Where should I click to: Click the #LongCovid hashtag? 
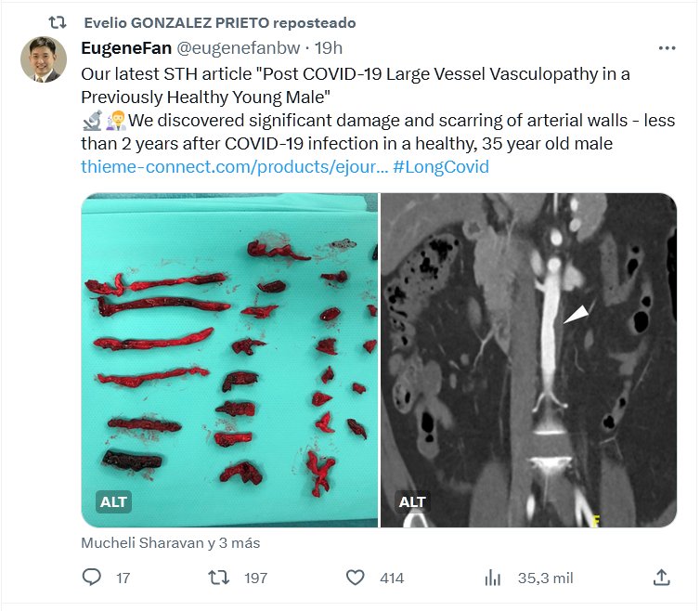click(441, 167)
